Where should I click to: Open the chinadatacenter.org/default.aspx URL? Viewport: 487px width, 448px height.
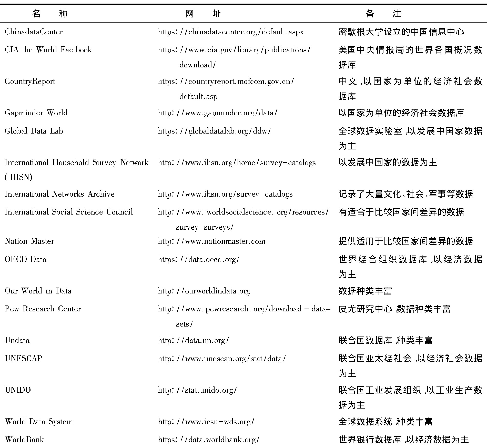231,32
